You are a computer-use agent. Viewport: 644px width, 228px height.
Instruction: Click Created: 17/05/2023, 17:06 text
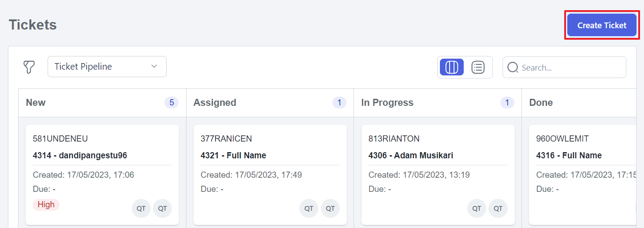coord(83,175)
